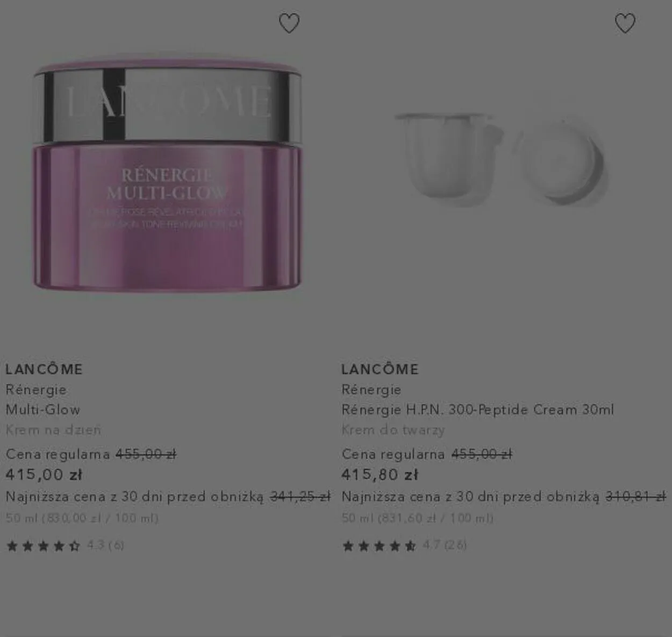The image size is (672, 637).
Task: Open Lancôme brand link above Multi-Glow
Action: [x=44, y=369]
